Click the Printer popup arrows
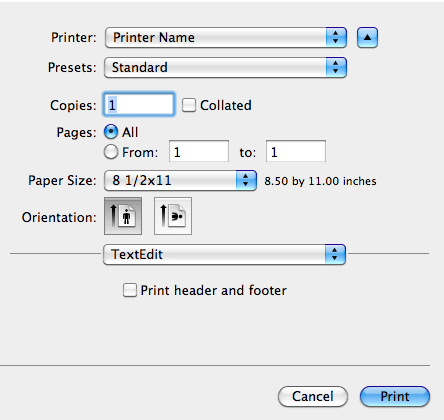444x420 pixels. [x=336, y=37]
